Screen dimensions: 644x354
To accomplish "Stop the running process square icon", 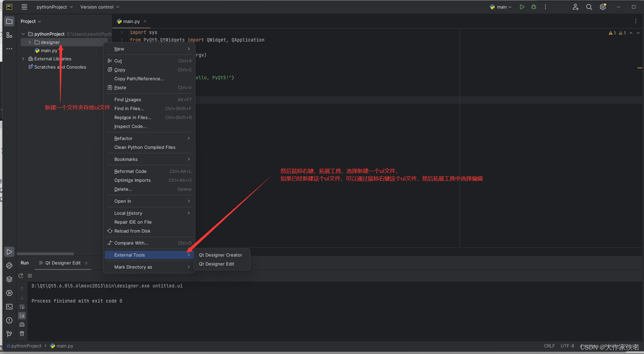I will pyautogui.click(x=30, y=276).
